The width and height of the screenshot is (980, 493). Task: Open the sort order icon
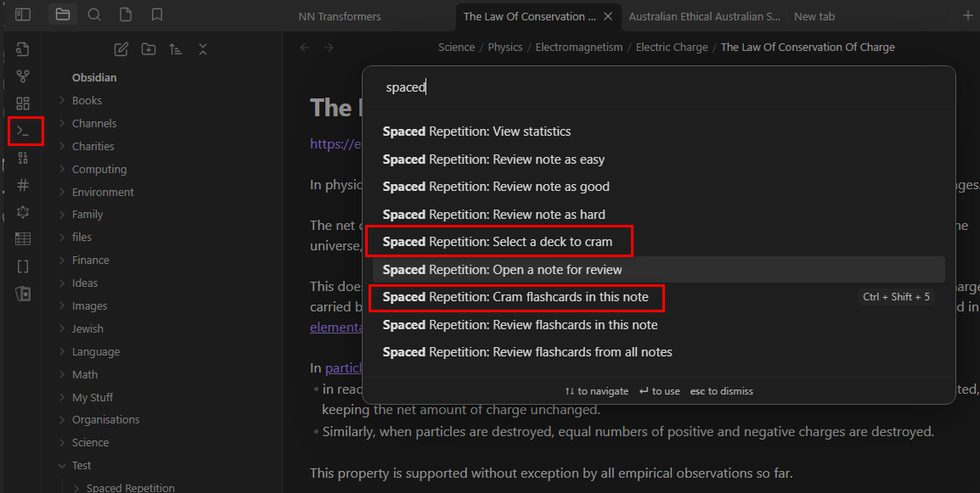coord(176,49)
